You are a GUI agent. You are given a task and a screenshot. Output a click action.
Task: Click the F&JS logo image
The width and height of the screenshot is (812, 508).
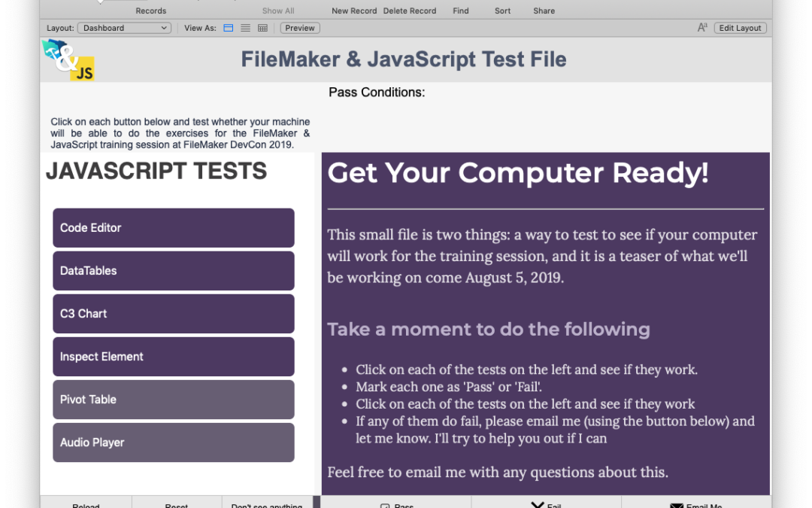(x=69, y=60)
